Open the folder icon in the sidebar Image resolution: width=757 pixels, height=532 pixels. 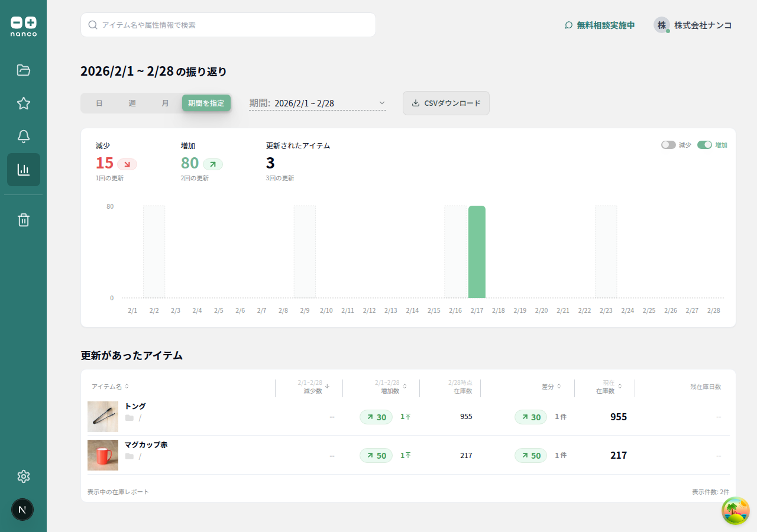coord(24,70)
